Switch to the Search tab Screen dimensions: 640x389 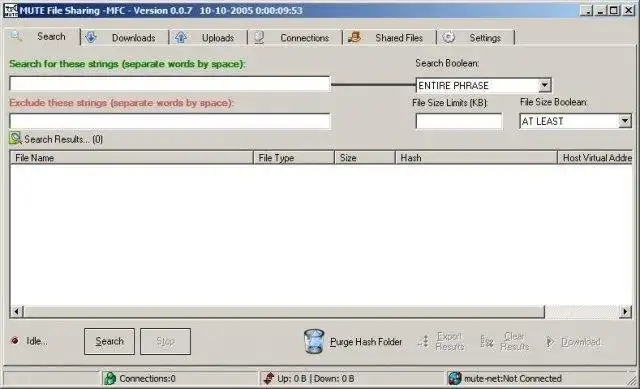pyautogui.click(x=43, y=36)
